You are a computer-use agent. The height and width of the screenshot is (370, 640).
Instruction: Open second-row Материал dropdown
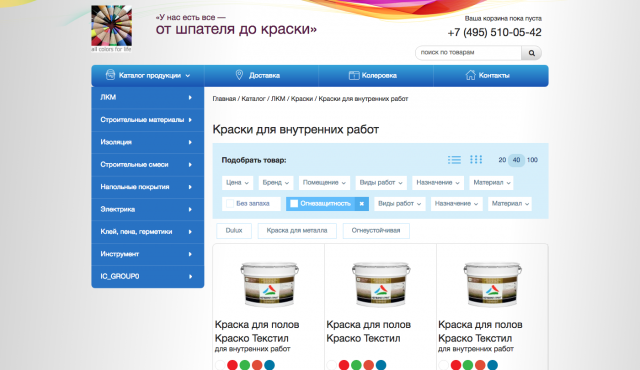[510, 204]
